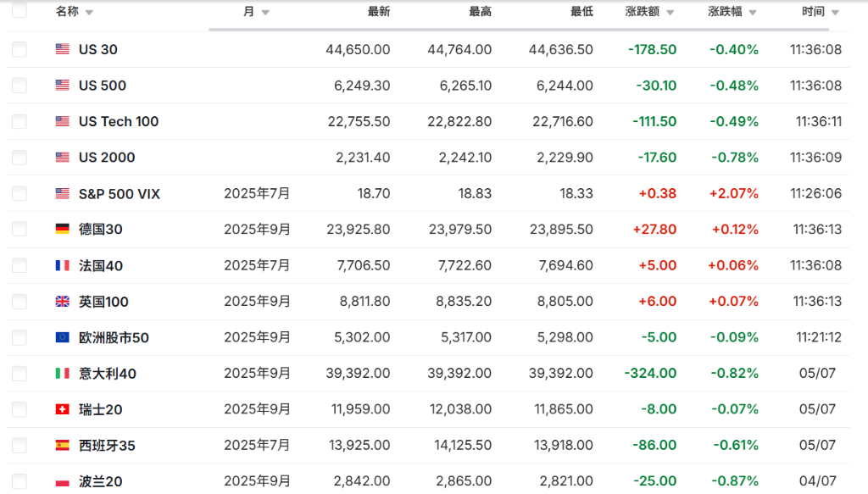
Task: Click the EU flag beside 欧洲股市50
Action: (x=61, y=337)
